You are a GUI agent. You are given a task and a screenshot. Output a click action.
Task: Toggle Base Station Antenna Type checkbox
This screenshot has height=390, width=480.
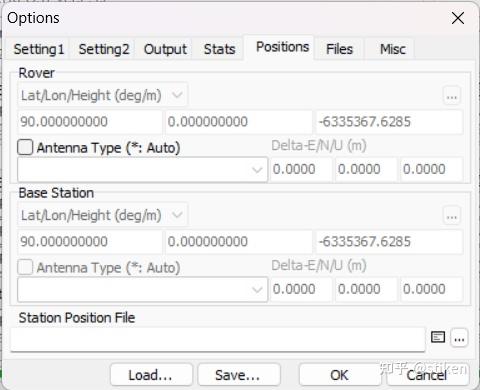click(25, 267)
